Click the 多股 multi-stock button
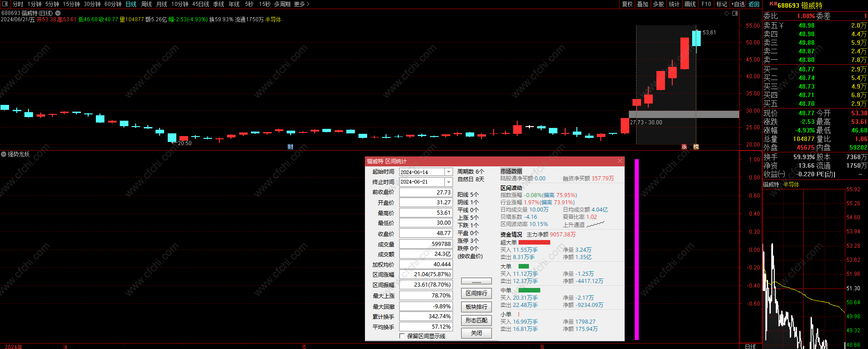 [659, 4]
